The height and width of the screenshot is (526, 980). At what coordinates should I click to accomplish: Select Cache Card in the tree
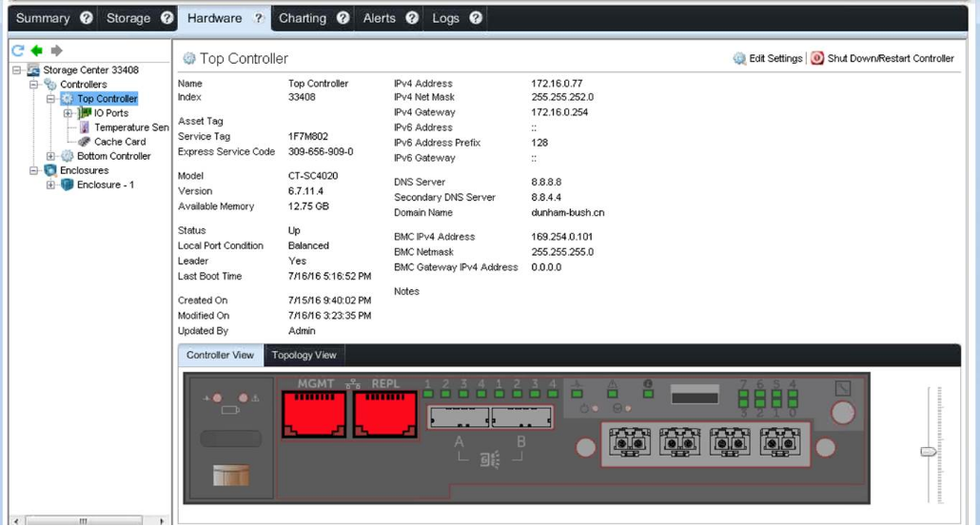(x=120, y=142)
